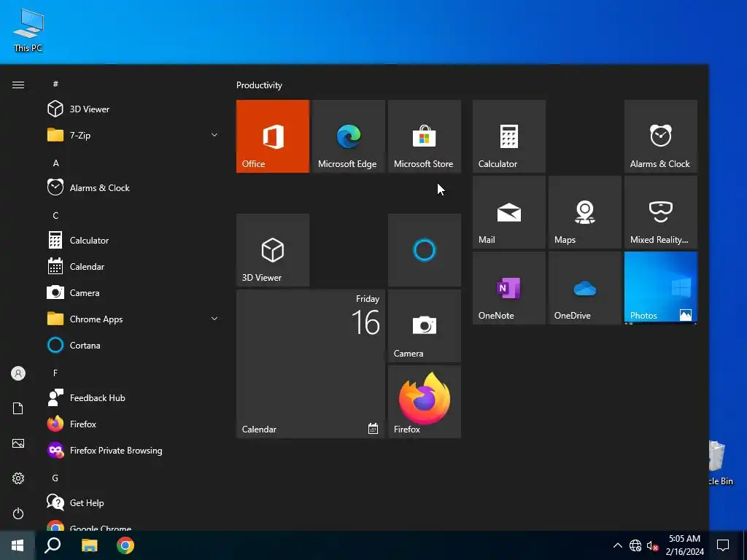Open the taskbar clock showing 5:05 AM
This screenshot has width=747, height=560.
pyautogui.click(x=684, y=545)
